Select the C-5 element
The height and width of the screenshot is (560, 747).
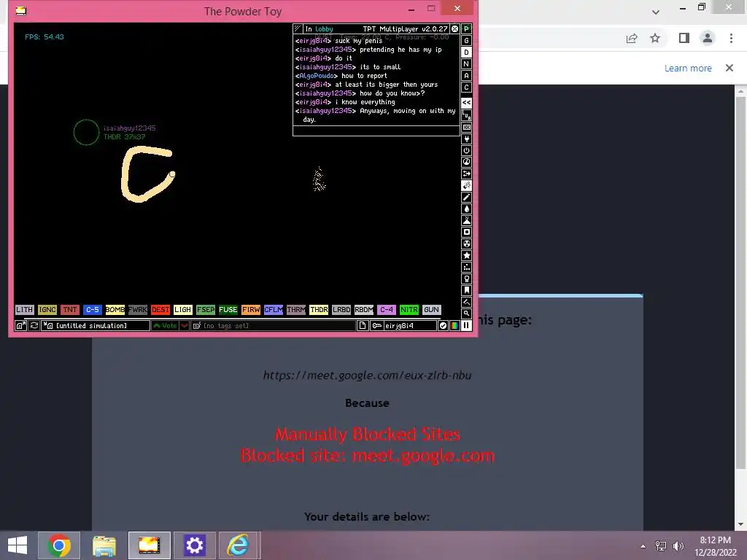click(x=93, y=309)
